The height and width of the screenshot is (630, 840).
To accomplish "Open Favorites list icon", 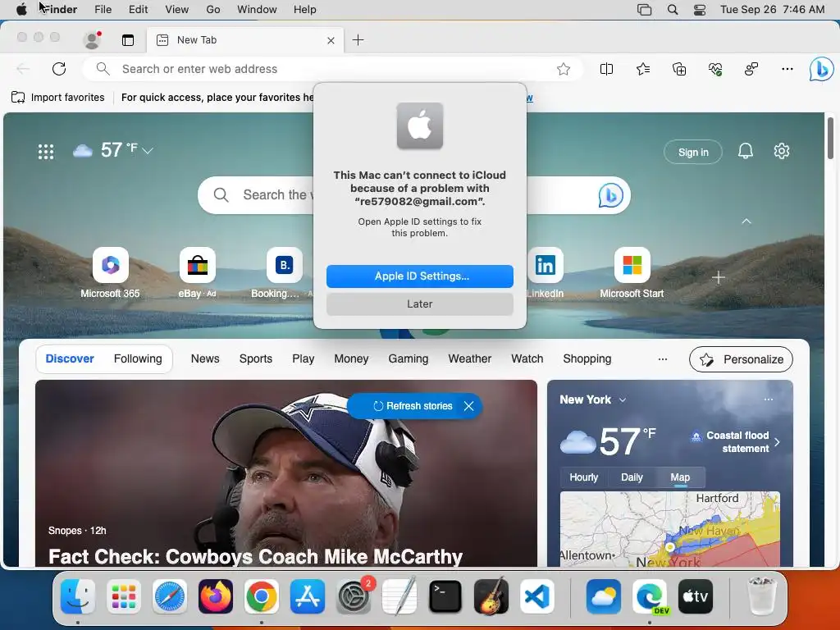I will coord(643,69).
